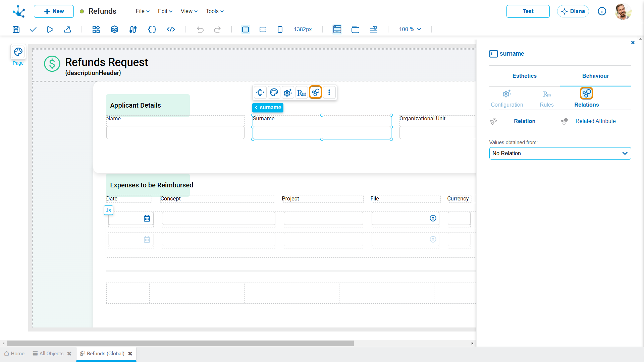This screenshot has width=644, height=362.
Task: Click the move icon in floating toolbar
Action: pyautogui.click(x=260, y=93)
